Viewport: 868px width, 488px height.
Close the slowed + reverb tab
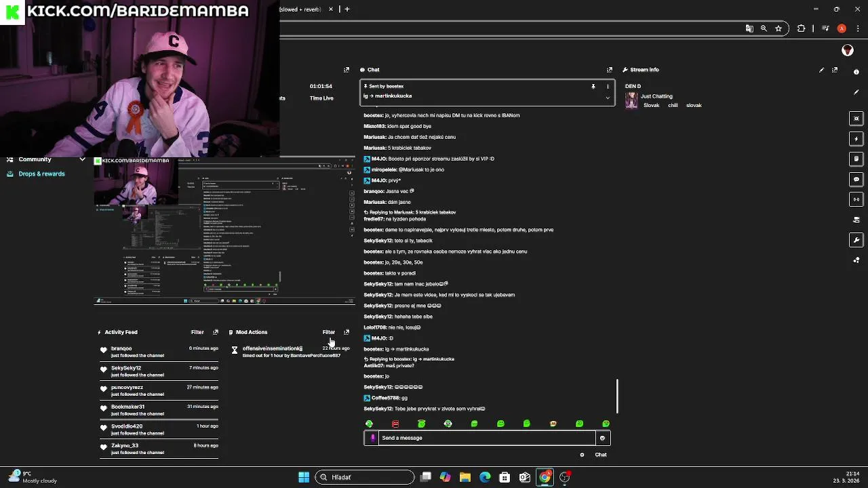331,9
